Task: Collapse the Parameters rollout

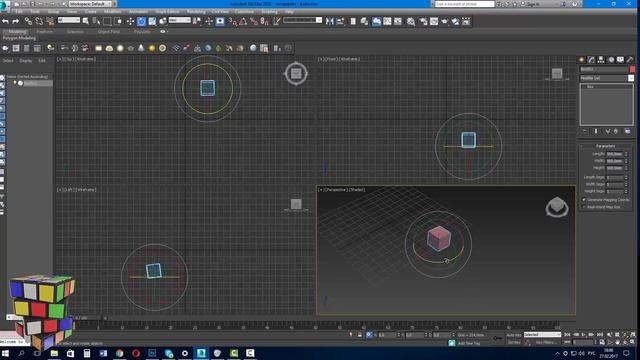Action: 605,146
